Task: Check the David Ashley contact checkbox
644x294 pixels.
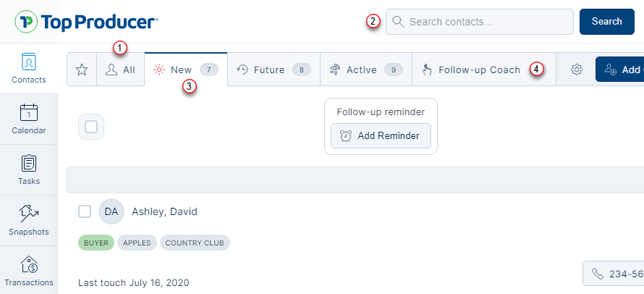Action: click(x=85, y=211)
